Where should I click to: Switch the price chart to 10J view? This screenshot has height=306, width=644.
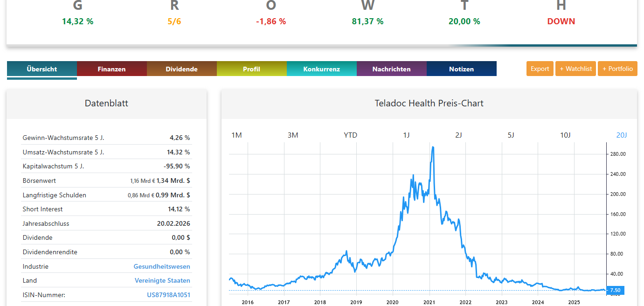566,135
